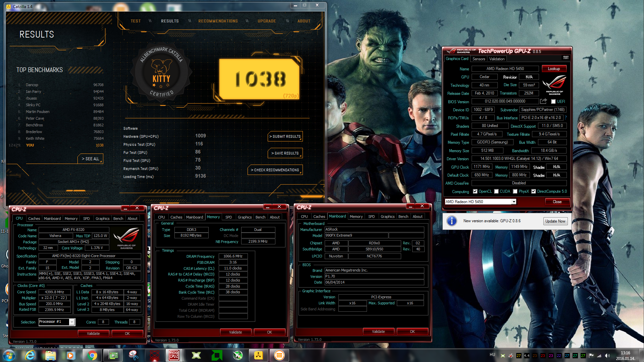
Task: Click the volume speaker tray icon
Action: coord(607,356)
